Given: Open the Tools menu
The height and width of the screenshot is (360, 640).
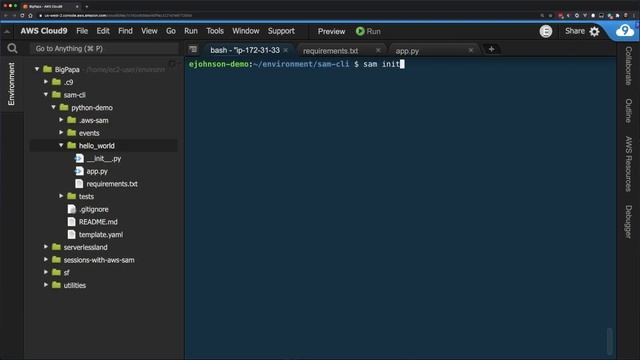Looking at the screenshot, I should pos(215,31).
